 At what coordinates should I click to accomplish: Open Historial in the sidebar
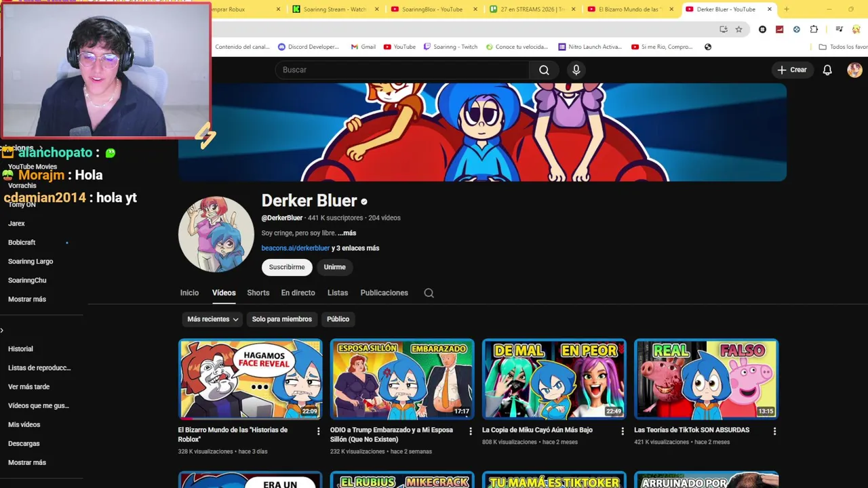pos(20,349)
